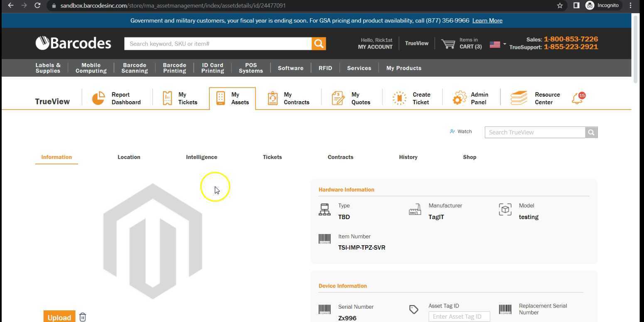644x322 pixels.
Task: Open Report Dashboard pie chart icon
Action: [x=98, y=98]
